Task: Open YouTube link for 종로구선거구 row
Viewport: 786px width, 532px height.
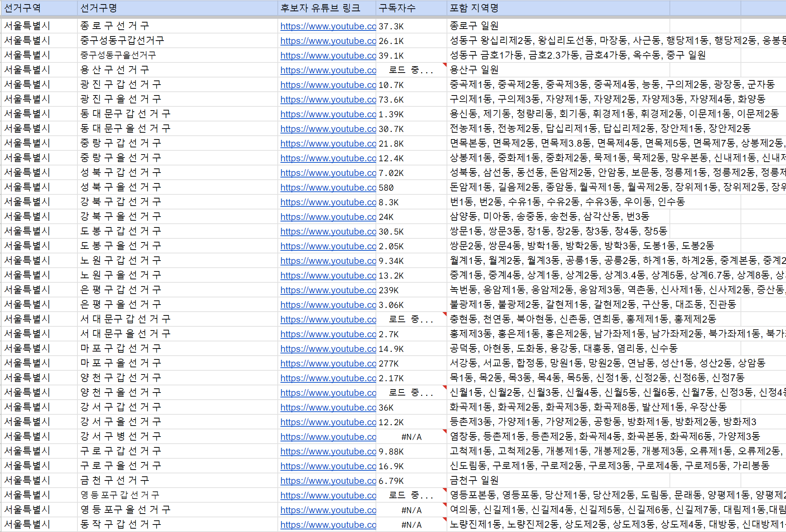Action: [328, 26]
